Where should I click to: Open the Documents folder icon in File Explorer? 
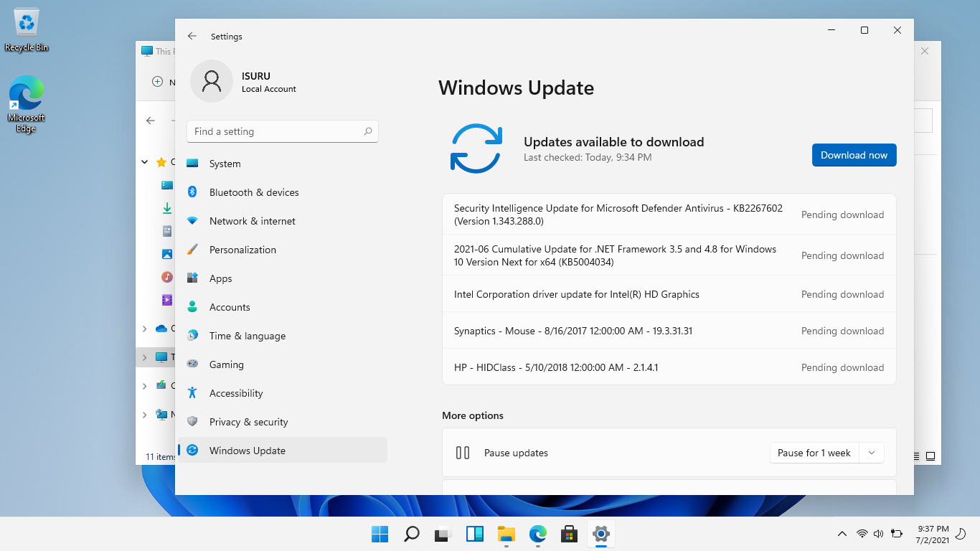coord(167,231)
